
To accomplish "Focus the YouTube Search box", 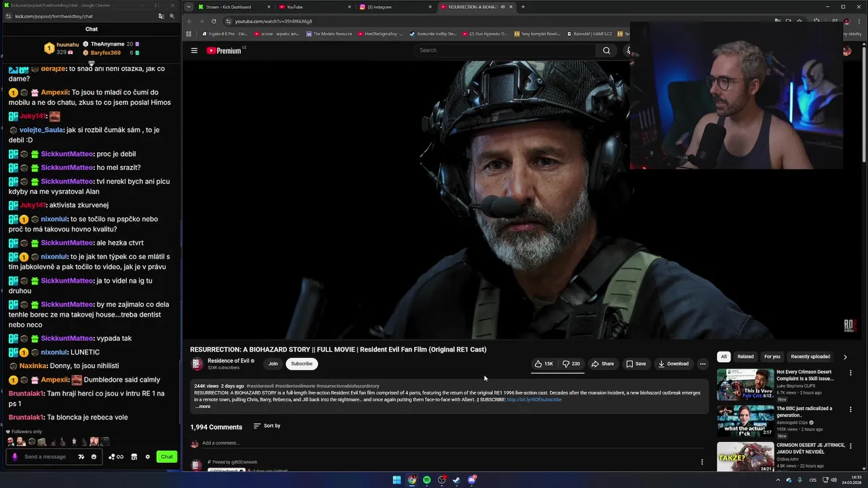I will pyautogui.click(x=505, y=50).
